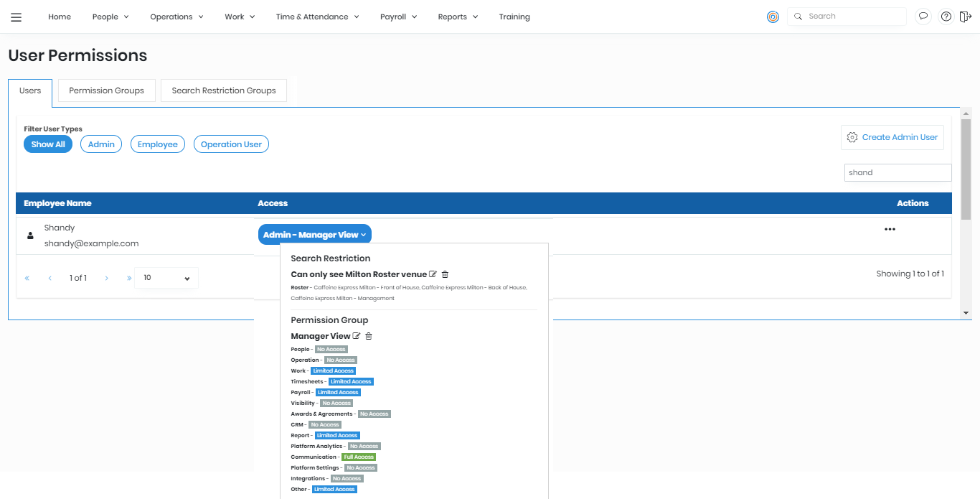Open the rows-per-page dropdown showing 10
The image size is (980, 499).
166,278
